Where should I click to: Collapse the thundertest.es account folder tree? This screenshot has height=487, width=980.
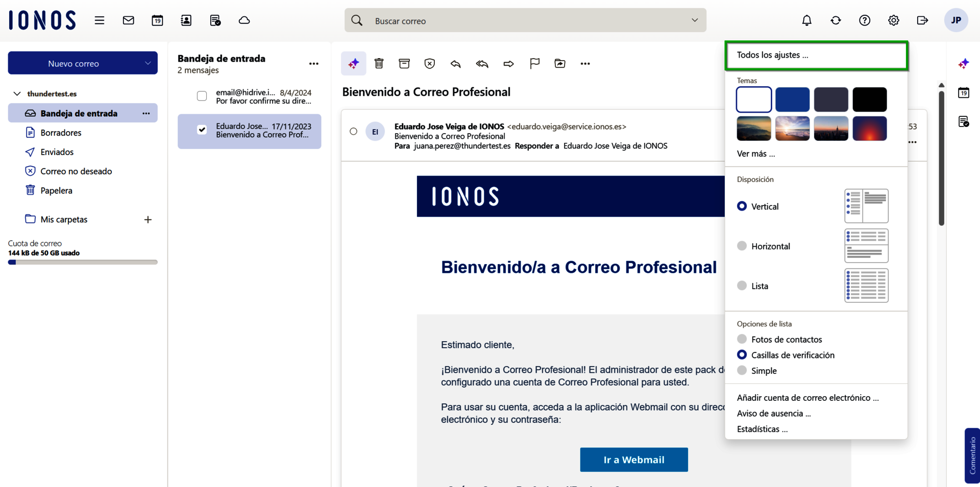coord(17,93)
